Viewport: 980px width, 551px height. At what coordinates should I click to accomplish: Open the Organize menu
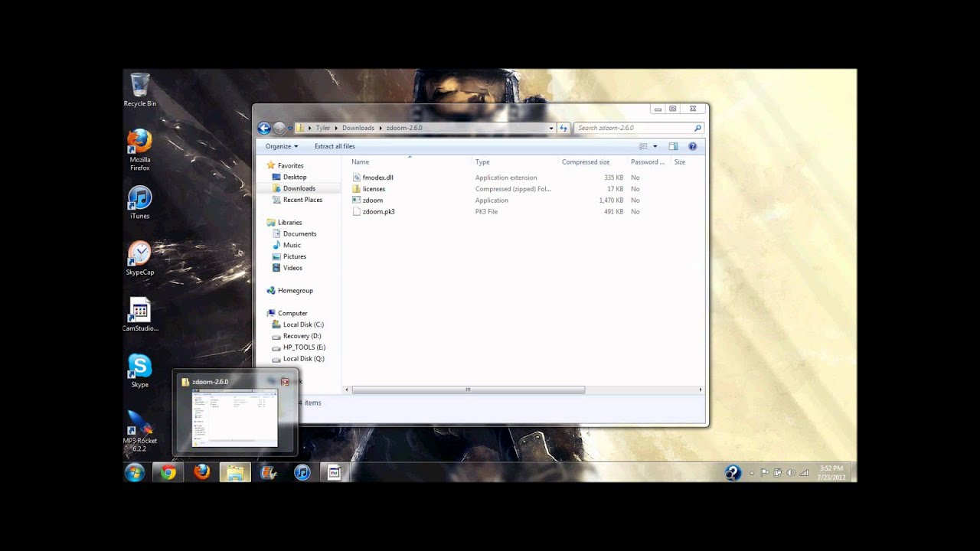point(282,146)
